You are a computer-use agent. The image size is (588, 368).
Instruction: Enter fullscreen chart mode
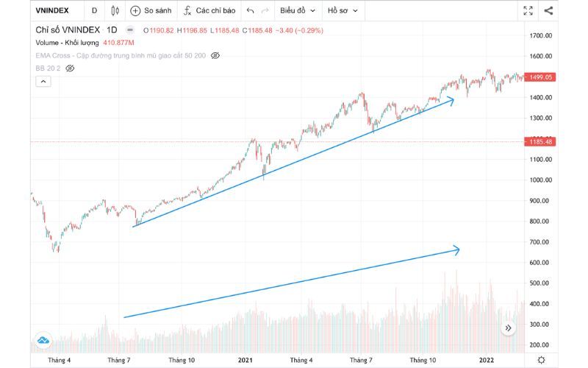coord(528,11)
